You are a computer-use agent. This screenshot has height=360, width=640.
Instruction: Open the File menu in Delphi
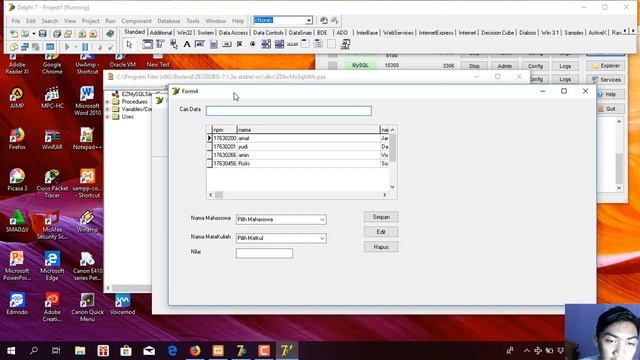click(x=16, y=21)
